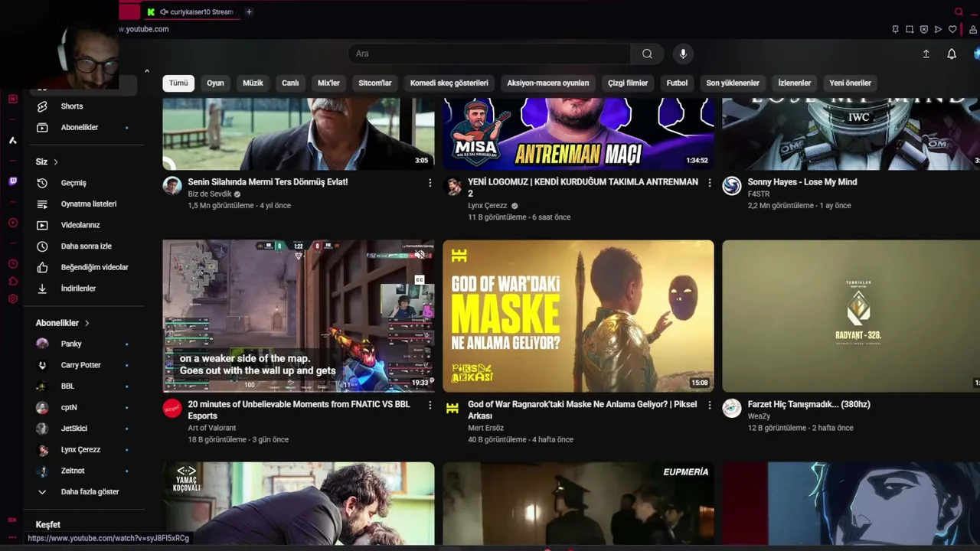
Task: Click the upload create icon in YouTube header
Action: (x=926, y=54)
